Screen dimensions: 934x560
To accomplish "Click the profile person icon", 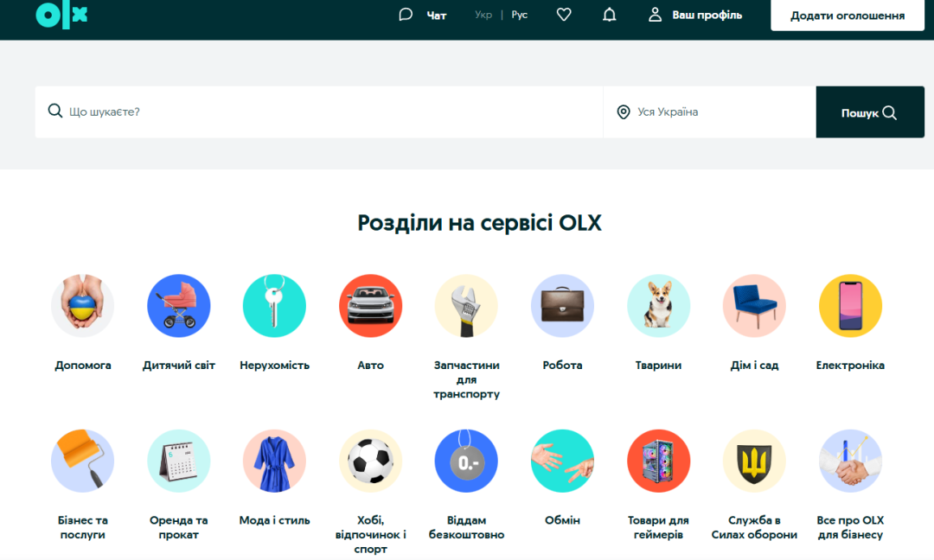I will (655, 15).
